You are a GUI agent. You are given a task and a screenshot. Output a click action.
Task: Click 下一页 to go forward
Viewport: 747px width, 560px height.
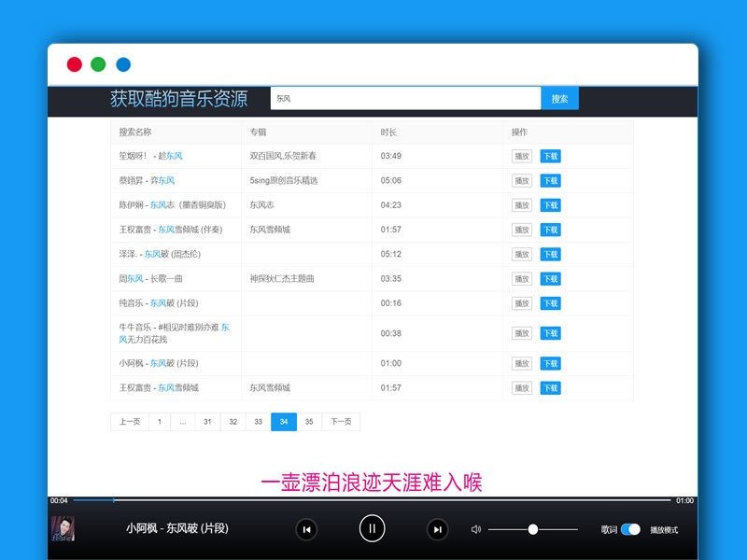coord(339,422)
